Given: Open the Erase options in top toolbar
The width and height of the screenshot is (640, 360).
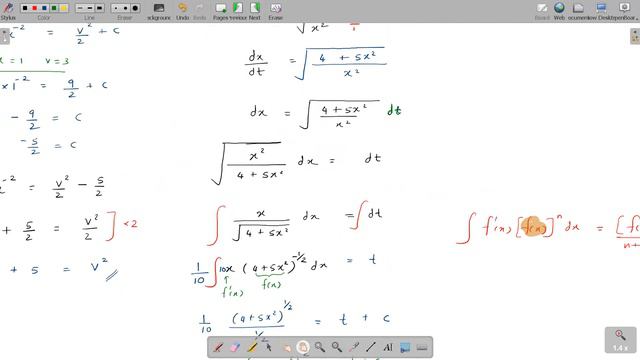Looking at the screenshot, I should point(276,11).
